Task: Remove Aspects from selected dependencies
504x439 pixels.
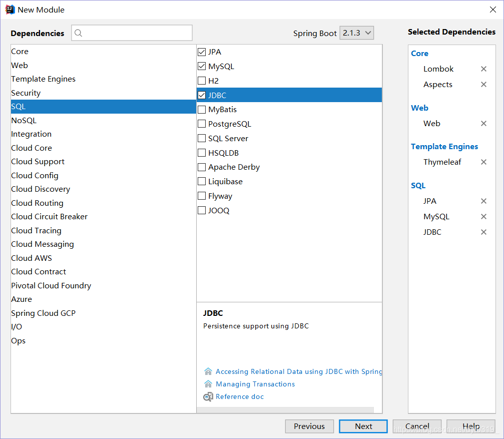Action: 483,84
